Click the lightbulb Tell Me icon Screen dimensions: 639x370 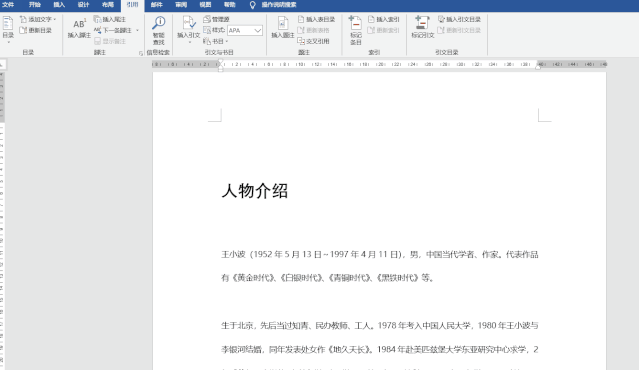point(252,5)
